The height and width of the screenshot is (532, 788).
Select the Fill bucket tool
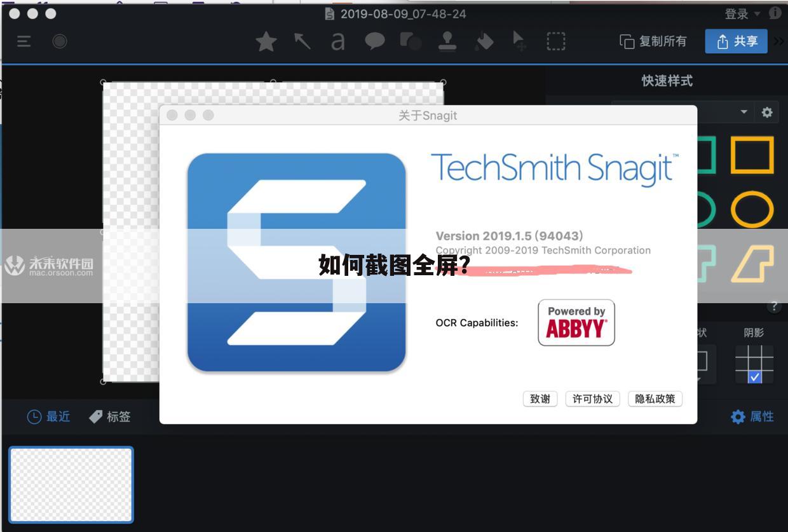coord(484,42)
